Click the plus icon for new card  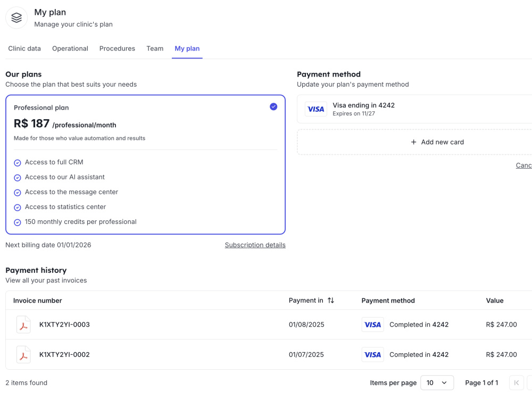click(413, 142)
